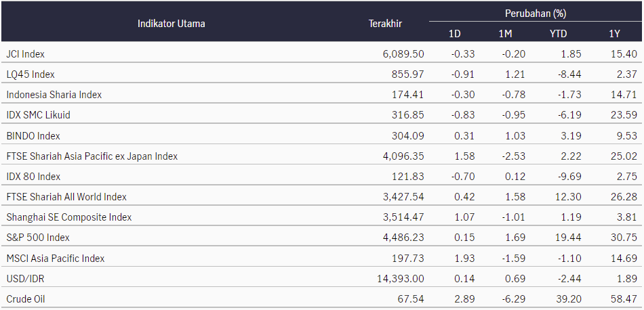Select the IDX SMC Likuid row
The image size is (644, 310).
(x=38, y=115)
